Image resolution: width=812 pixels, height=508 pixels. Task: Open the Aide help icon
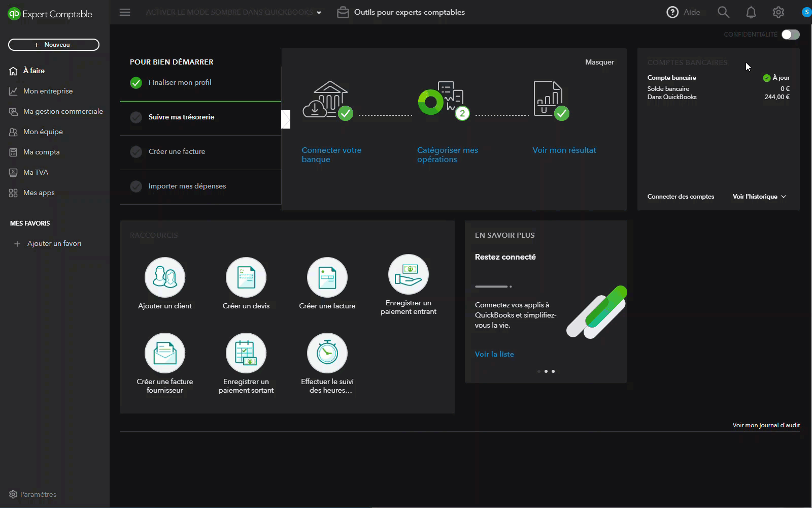pyautogui.click(x=672, y=12)
